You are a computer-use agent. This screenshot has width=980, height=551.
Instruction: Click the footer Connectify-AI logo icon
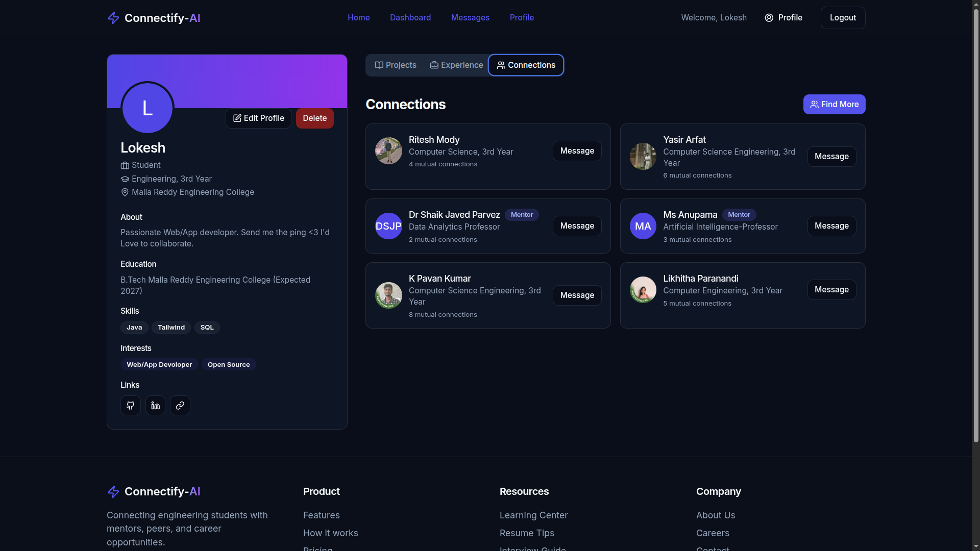pos(113,491)
